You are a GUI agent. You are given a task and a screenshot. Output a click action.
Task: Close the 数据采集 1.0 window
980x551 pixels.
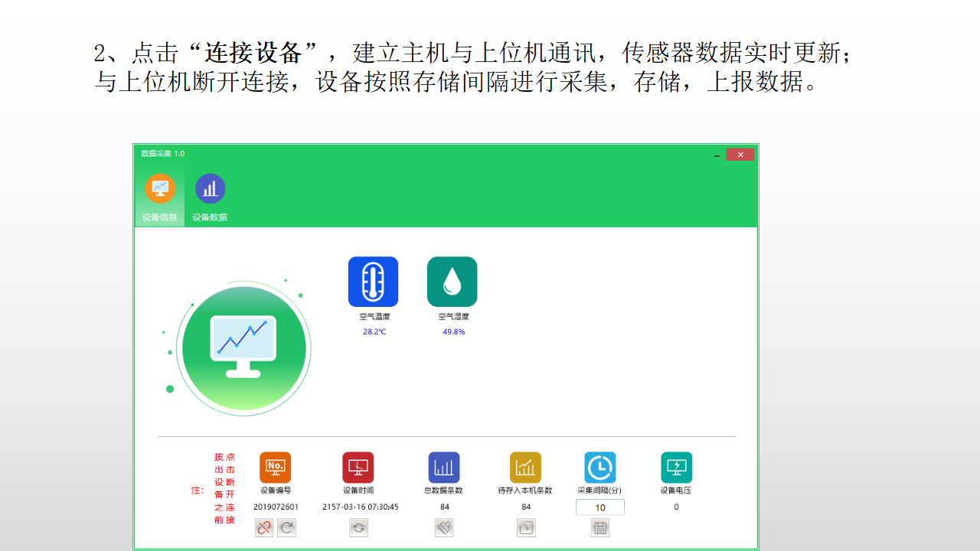tap(740, 155)
